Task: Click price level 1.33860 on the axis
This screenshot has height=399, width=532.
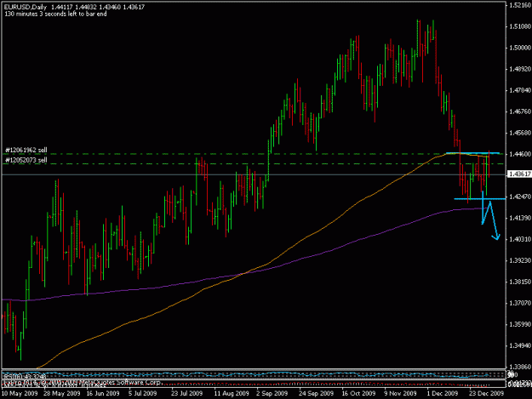Action: (520, 367)
